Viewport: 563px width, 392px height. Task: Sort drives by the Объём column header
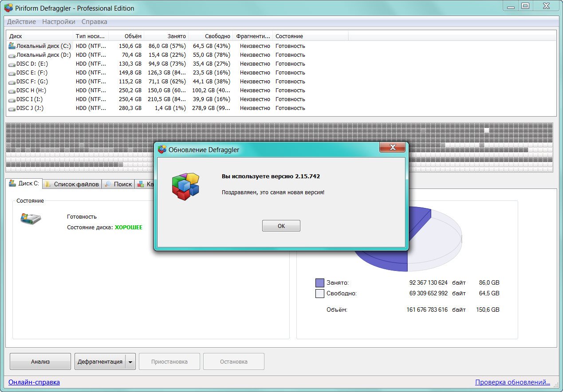126,36
